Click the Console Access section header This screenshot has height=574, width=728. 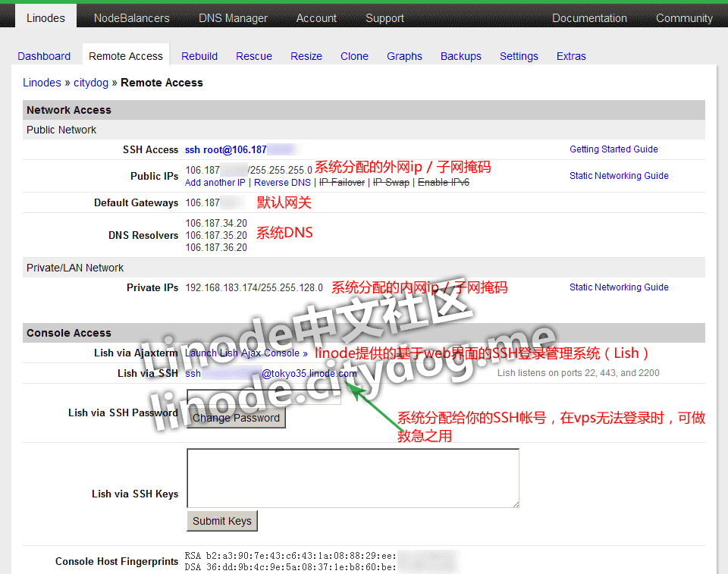click(x=363, y=333)
